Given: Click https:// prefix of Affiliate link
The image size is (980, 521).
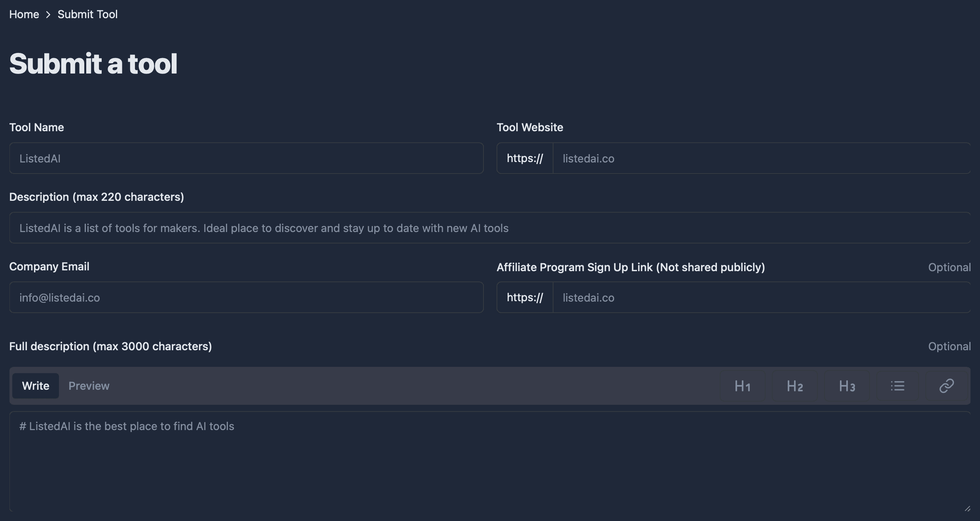Looking at the screenshot, I should 525,297.
